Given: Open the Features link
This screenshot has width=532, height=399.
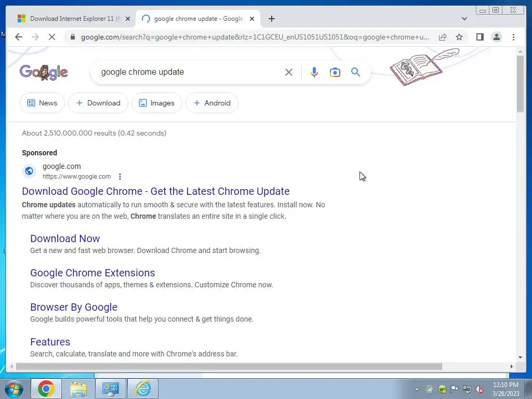Looking at the screenshot, I should (x=50, y=342).
